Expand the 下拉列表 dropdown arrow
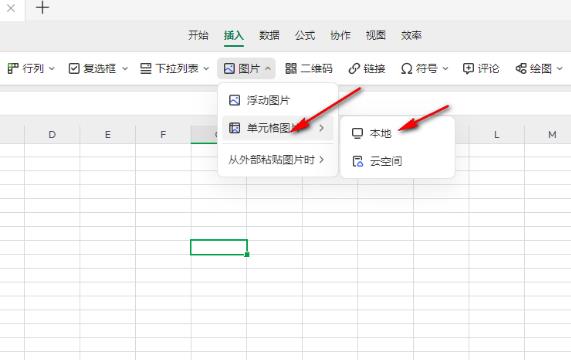Screen dimensions: 571x360 [x=206, y=68]
